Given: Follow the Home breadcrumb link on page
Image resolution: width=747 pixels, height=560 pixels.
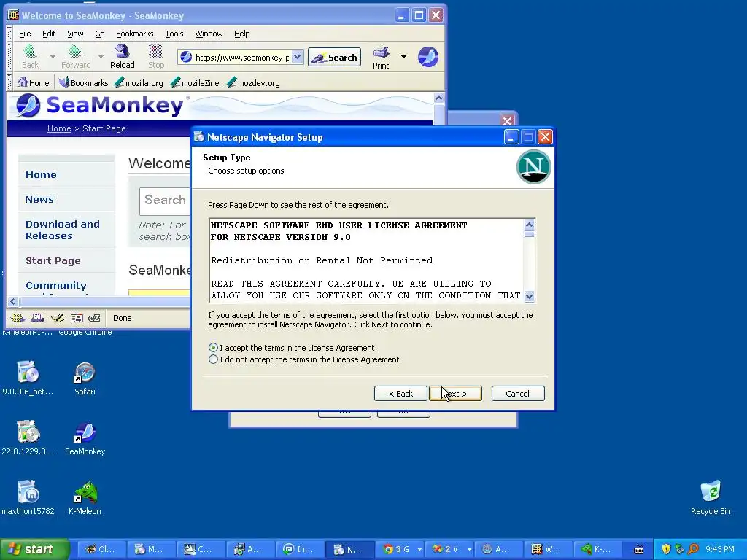Looking at the screenshot, I should click(59, 128).
